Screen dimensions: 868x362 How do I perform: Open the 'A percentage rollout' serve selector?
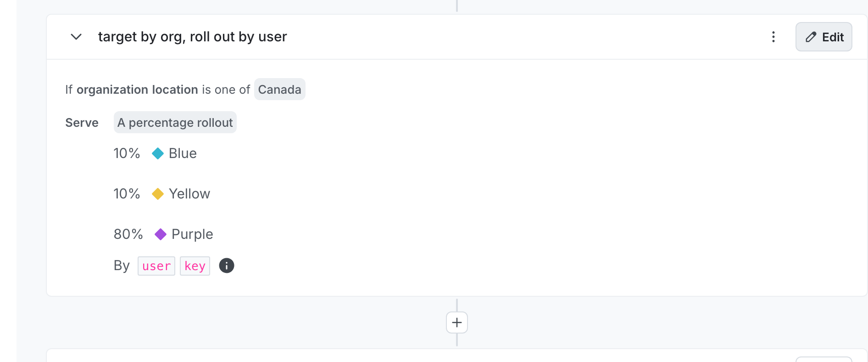[175, 122]
